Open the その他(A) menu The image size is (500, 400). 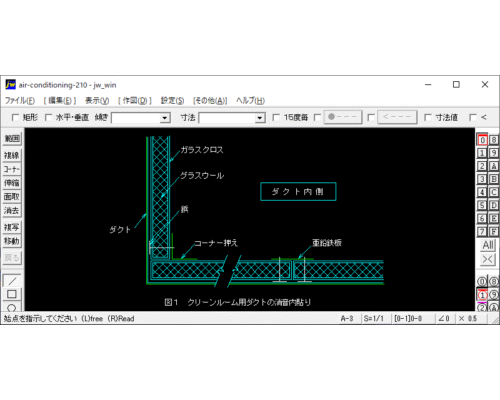[x=210, y=100]
